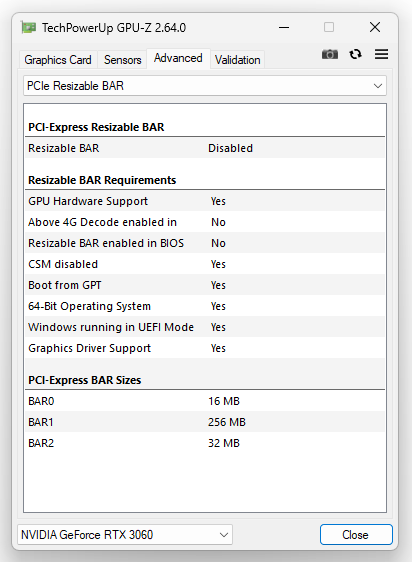
Task: Click the Close button
Action: tap(356, 535)
